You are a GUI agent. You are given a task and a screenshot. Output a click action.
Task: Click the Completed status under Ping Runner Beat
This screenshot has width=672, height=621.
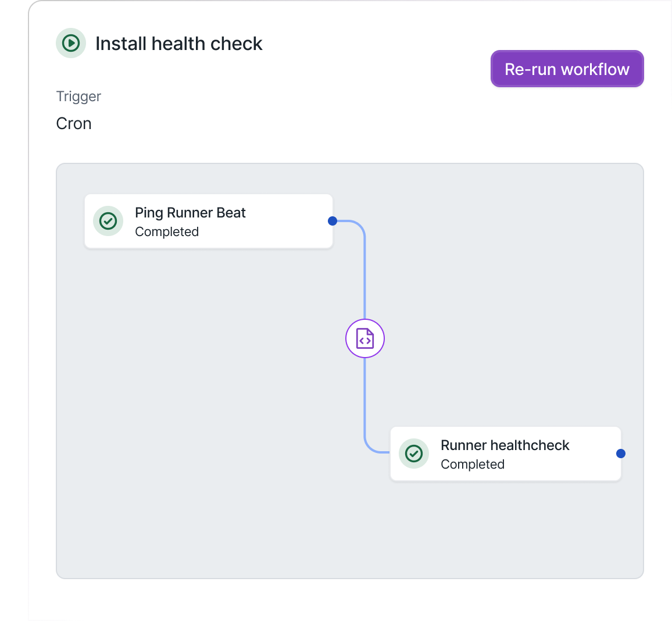[x=167, y=231]
